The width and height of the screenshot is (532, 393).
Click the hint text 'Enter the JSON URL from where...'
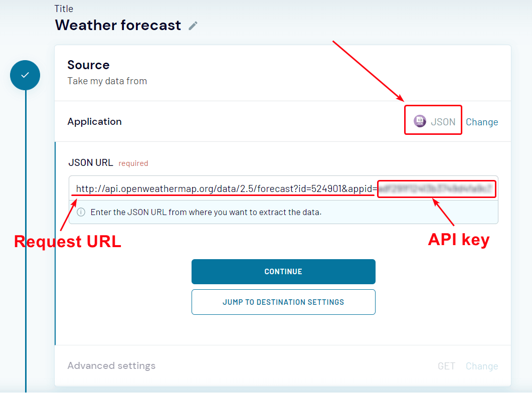(x=206, y=212)
